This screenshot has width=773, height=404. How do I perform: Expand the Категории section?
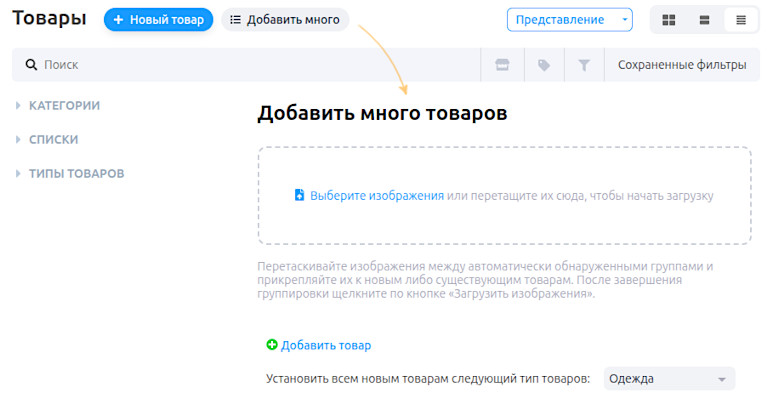point(64,105)
